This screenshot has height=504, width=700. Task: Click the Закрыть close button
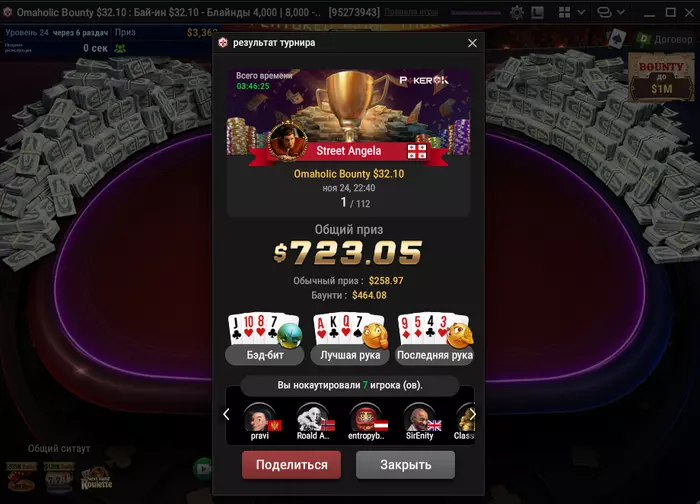(x=405, y=465)
